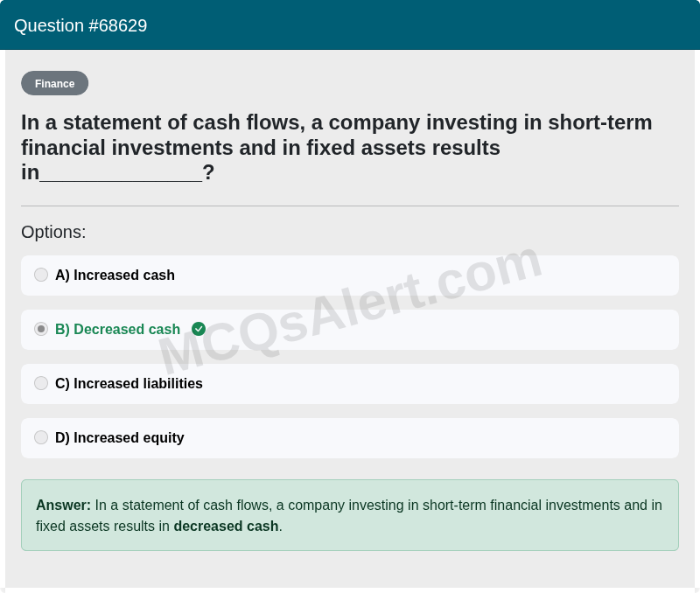Click option C Increased liabilities answer row
The image size is (700, 614).
tap(350, 383)
